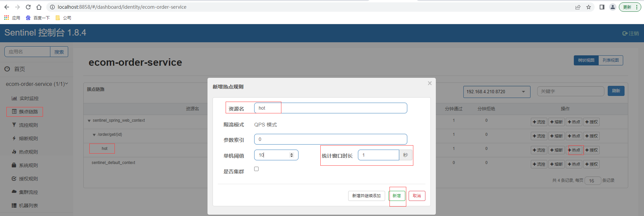
Task: Open 实时监控 real-time monitoring chart icon
Action: [x=14, y=98]
